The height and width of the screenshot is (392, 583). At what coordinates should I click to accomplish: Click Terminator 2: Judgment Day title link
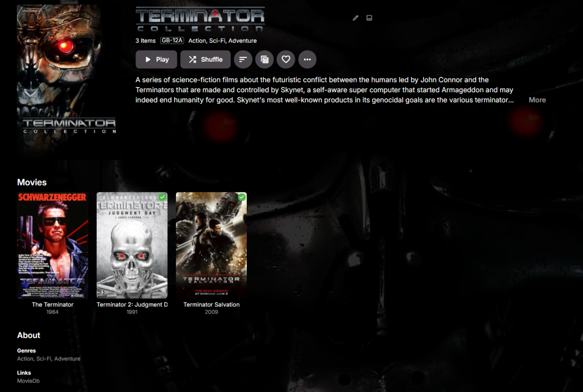[132, 305]
